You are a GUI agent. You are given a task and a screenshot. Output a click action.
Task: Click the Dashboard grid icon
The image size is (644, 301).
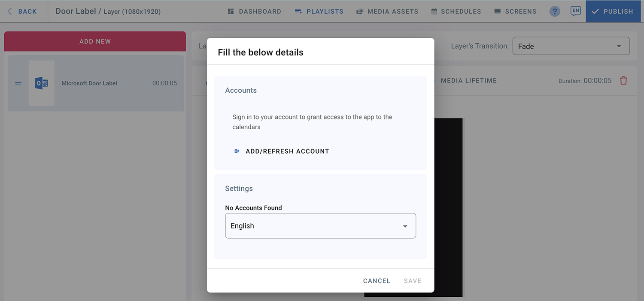pyautogui.click(x=231, y=12)
